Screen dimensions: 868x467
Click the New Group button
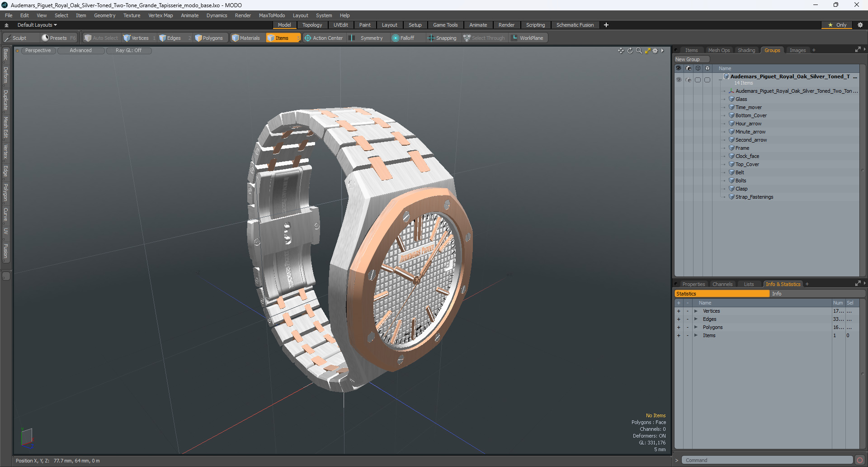[x=692, y=59]
